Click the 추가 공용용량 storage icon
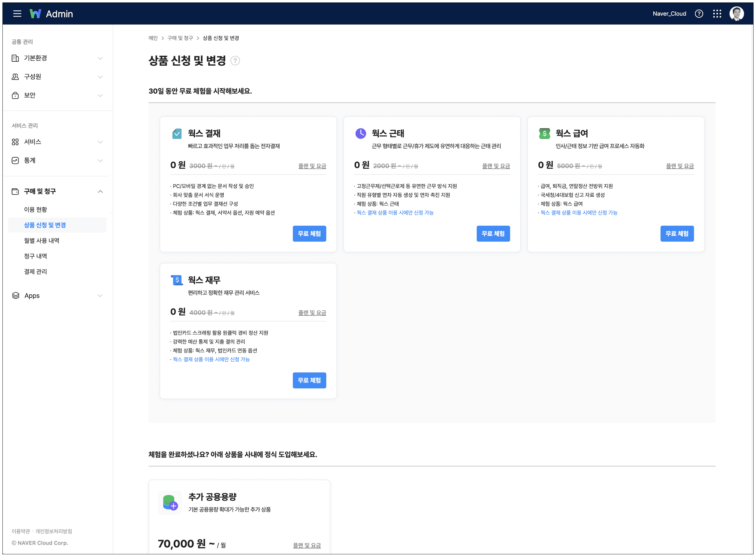This screenshot has width=756, height=558. [x=170, y=502]
